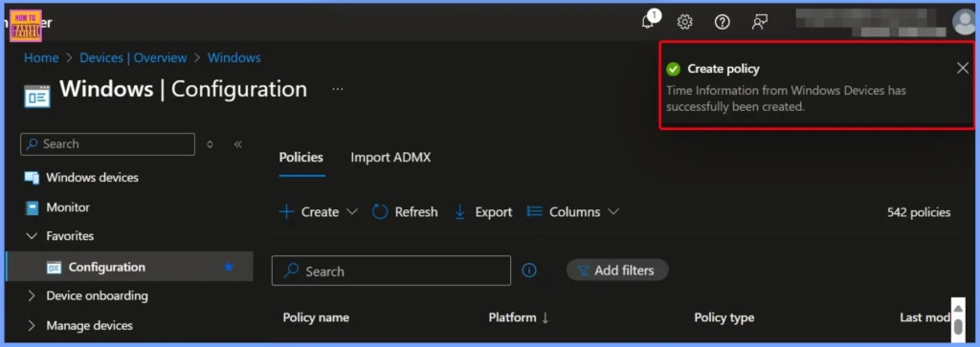Open the help question mark icon

coord(723,23)
